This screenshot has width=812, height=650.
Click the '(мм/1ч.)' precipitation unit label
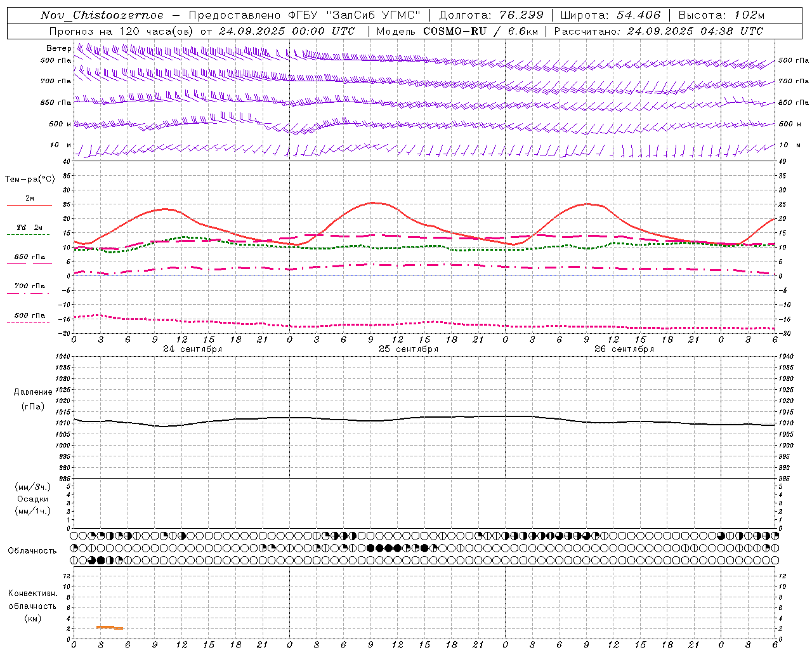click(x=33, y=511)
